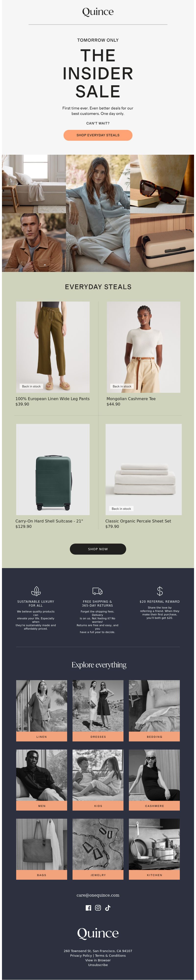Screen dimensions: 196x980
Task: Open 100% European Linen Wide Leg Pants link
Action: 52,399
